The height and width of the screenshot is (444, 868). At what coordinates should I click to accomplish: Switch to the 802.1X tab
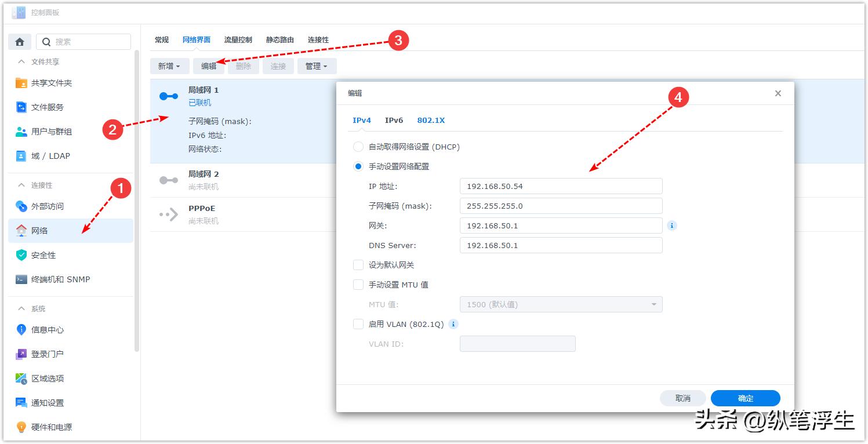pyautogui.click(x=431, y=120)
